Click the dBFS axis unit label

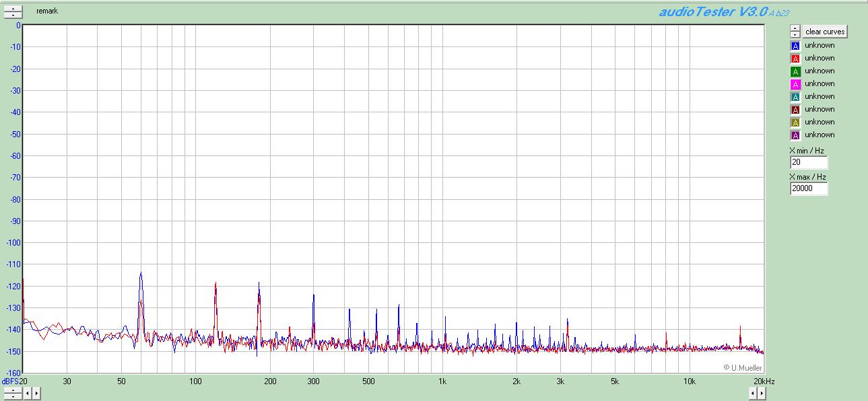point(9,381)
